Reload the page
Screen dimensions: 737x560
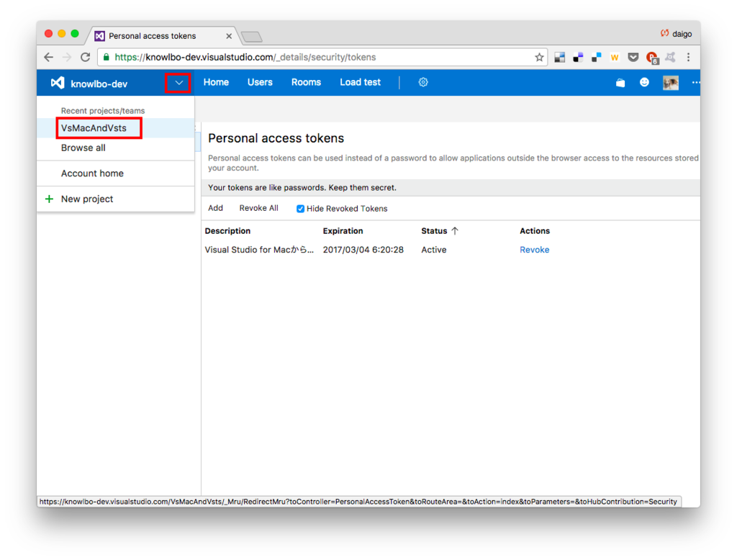pyautogui.click(x=85, y=58)
